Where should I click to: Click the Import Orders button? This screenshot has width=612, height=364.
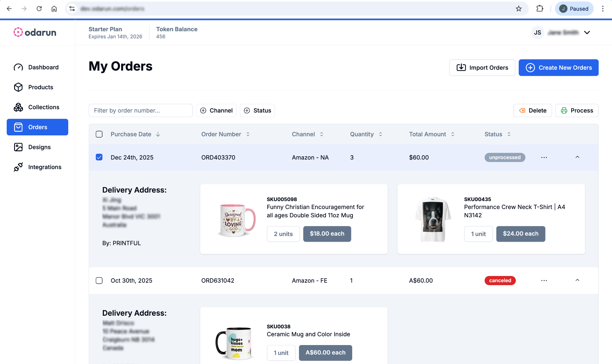(x=482, y=68)
